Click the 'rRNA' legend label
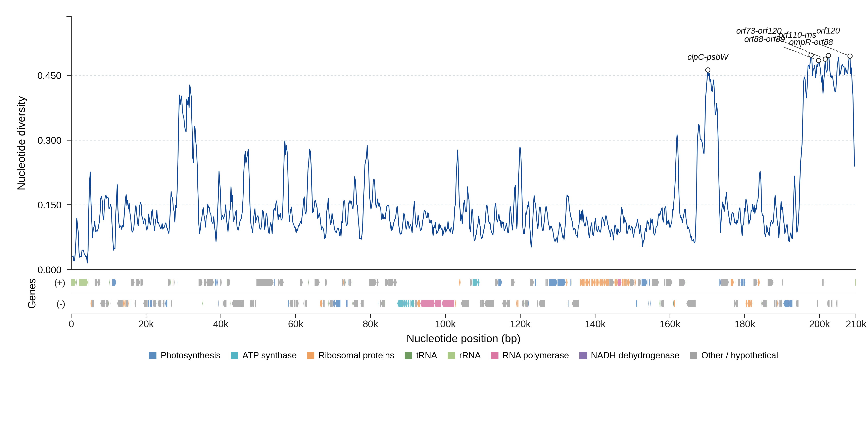The image size is (868, 422). point(470,355)
